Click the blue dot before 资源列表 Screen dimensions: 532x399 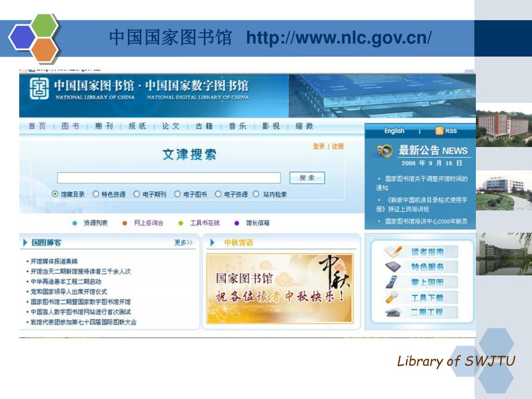click(x=75, y=223)
